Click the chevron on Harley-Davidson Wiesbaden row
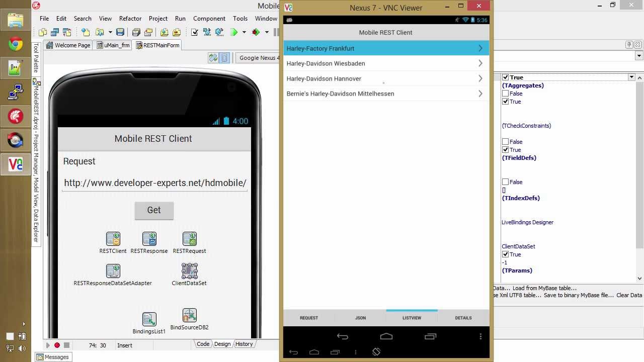The height and width of the screenshot is (362, 644). 480,63
